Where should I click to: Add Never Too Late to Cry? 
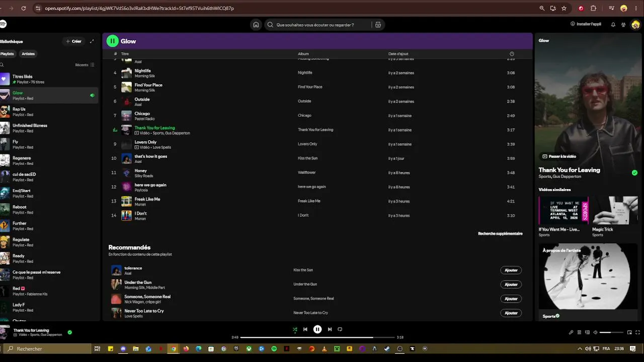(x=511, y=313)
